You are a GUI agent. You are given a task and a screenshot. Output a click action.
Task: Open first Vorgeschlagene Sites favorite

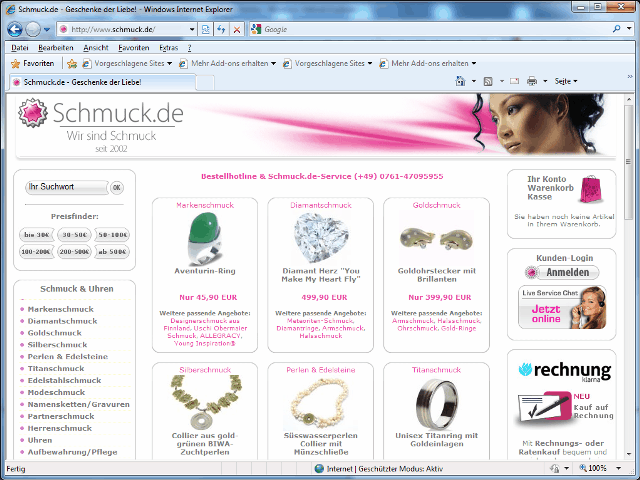127,63
